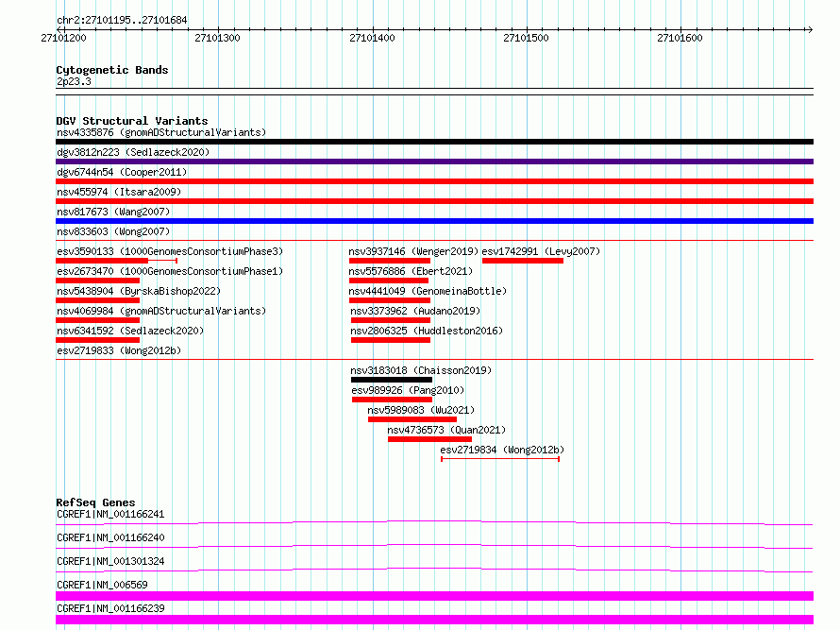Click ruler position 27101300

coord(217,38)
